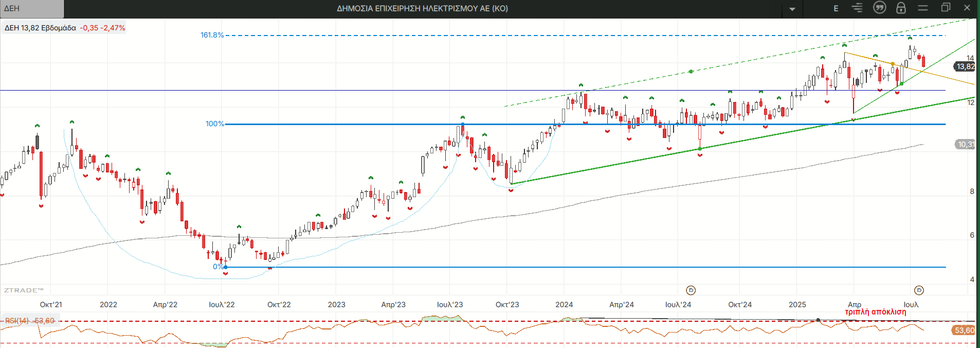This screenshot has width=980, height=348.
Task: Click the Ιουλ'22 date label on the time axis
Action: tap(222, 304)
